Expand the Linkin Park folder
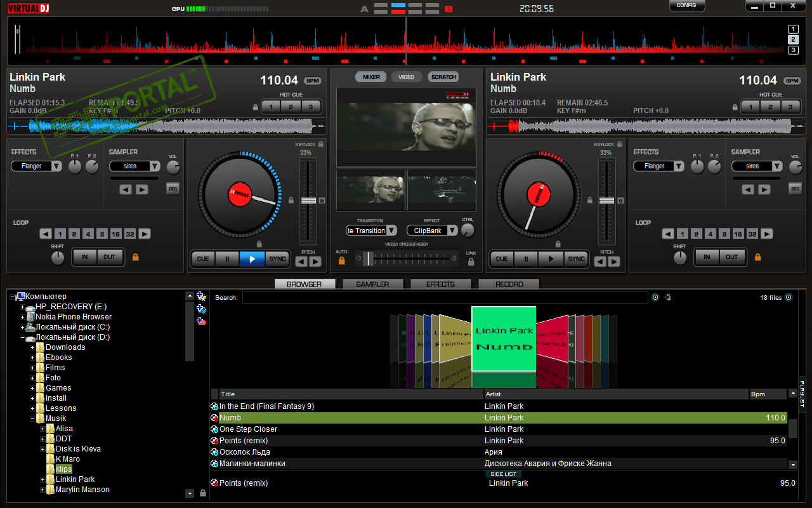 tap(43, 479)
